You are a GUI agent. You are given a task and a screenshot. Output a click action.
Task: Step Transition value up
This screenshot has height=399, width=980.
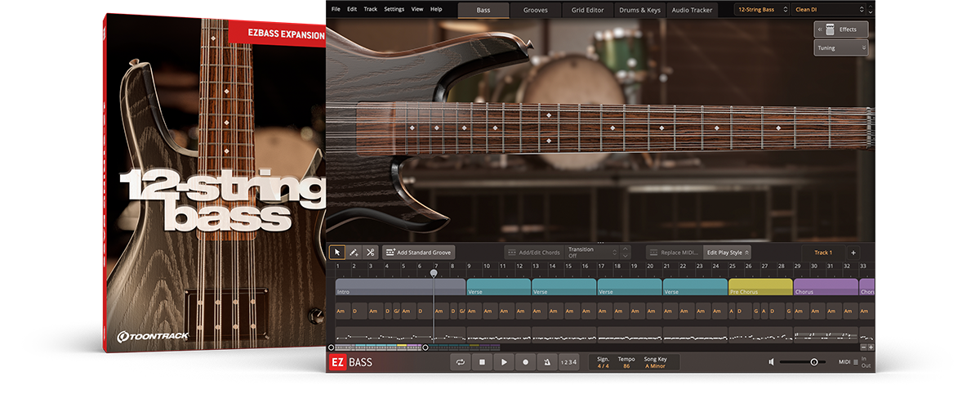click(625, 249)
